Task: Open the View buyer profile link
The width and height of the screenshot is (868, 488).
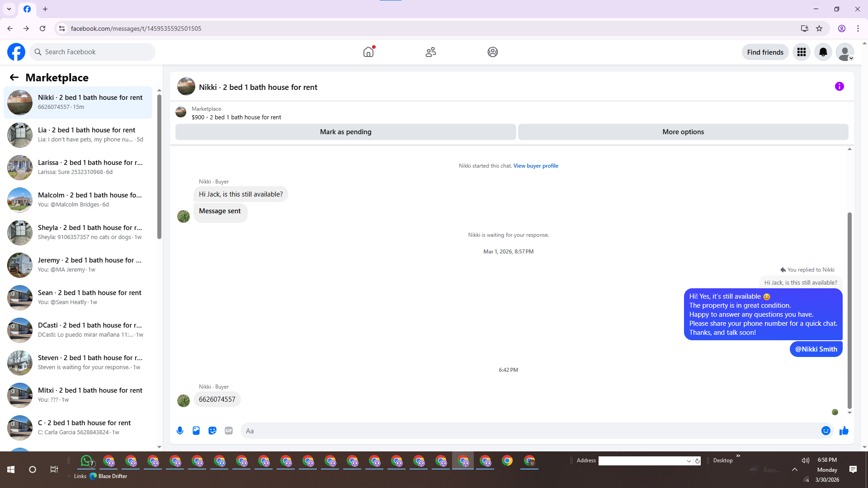Action: (x=535, y=166)
